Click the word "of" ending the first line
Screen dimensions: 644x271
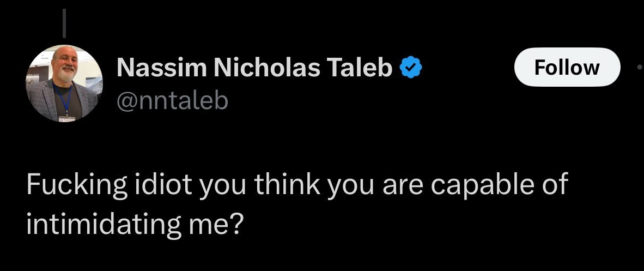pyautogui.click(x=555, y=186)
